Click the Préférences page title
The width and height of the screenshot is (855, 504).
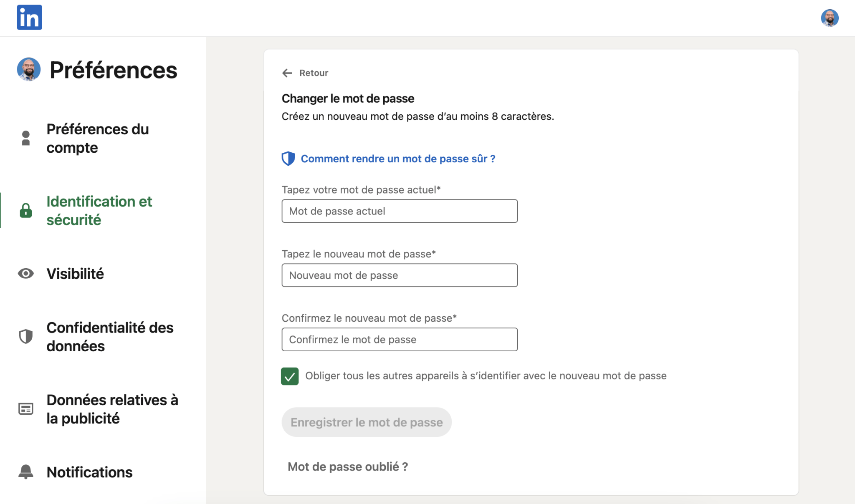pos(114,70)
